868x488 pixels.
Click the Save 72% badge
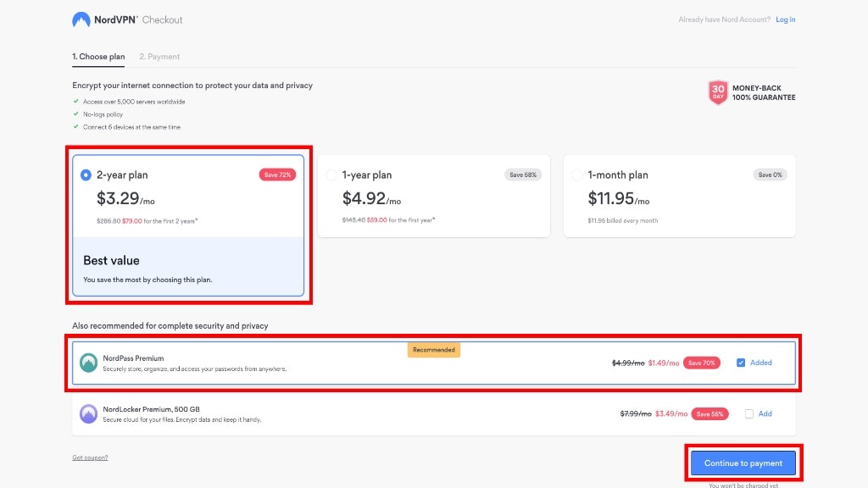[x=277, y=175]
